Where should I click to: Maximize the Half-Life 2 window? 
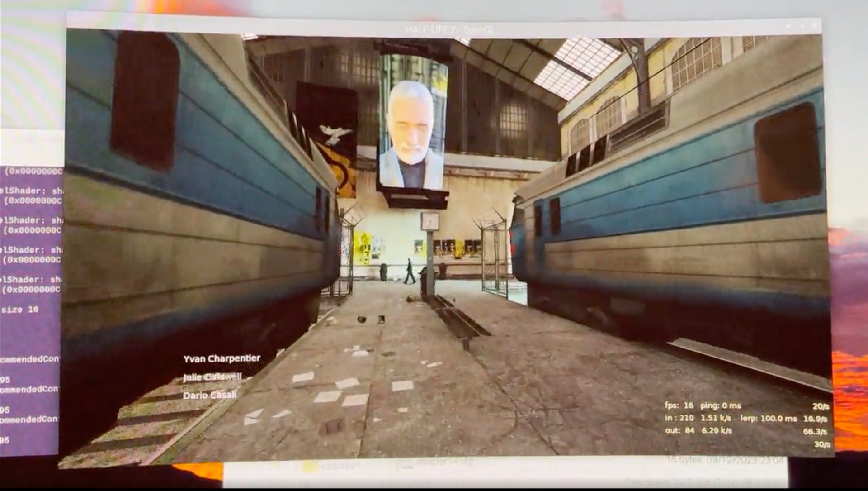(803, 27)
